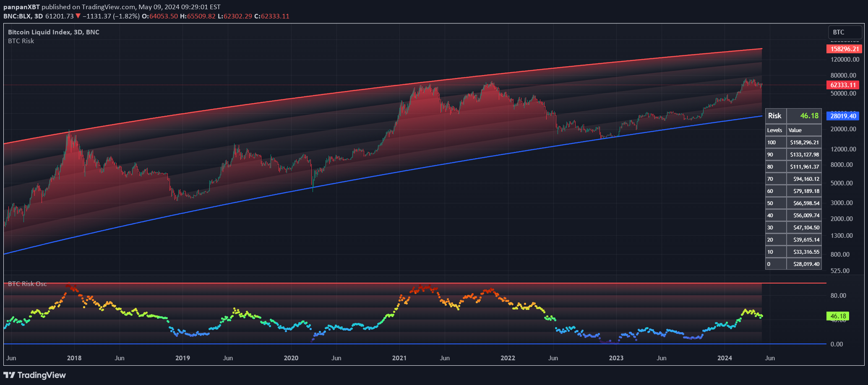Click the C:62333.11 close value in header
Screen dimensions: 868x385
click(x=272, y=16)
